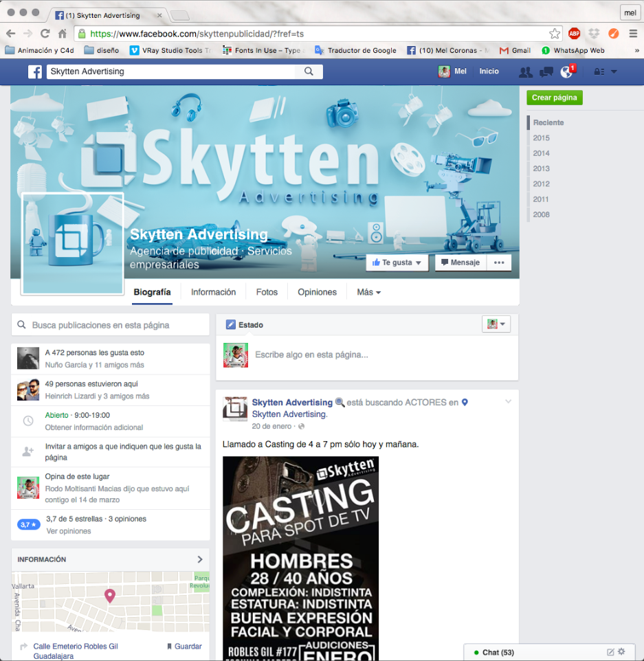
Task: Open the Fotos tab
Action: point(267,292)
